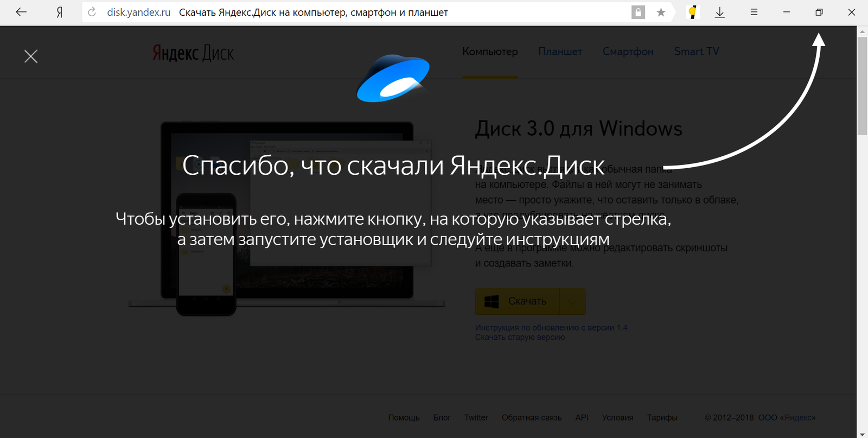Open the Twitter footer link
Image resolution: width=868 pixels, height=438 pixels.
click(x=476, y=417)
